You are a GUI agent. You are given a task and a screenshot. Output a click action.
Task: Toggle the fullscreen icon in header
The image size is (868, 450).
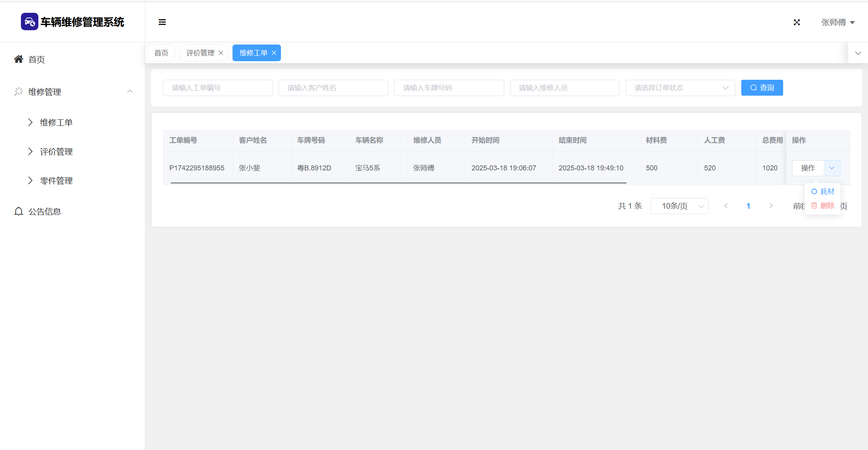click(797, 22)
